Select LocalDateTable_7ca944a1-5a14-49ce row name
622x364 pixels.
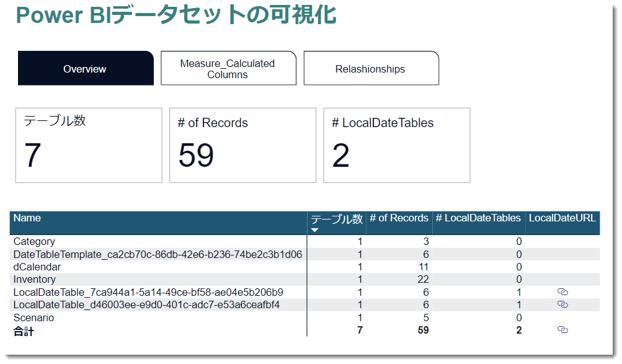pos(148,292)
